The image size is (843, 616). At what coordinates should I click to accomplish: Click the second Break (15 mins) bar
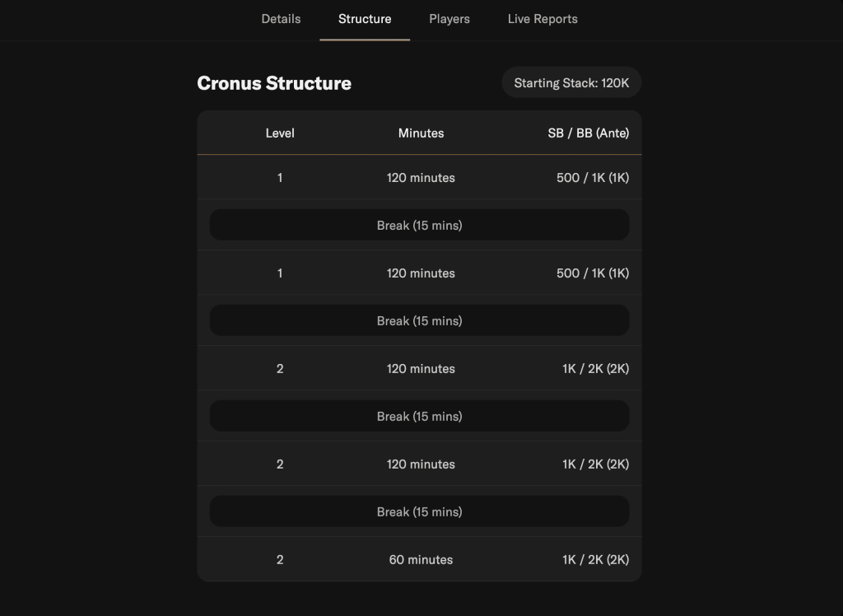(x=419, y=320)
